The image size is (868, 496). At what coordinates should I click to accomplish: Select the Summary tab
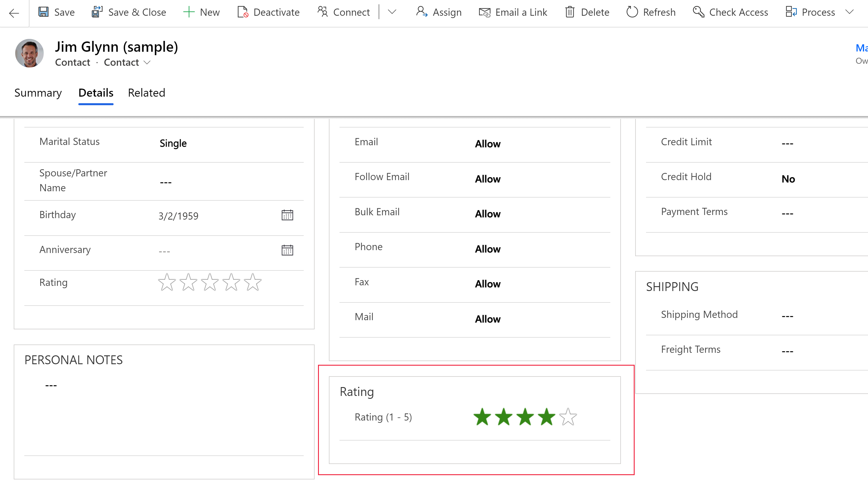(x=37, y=93)
